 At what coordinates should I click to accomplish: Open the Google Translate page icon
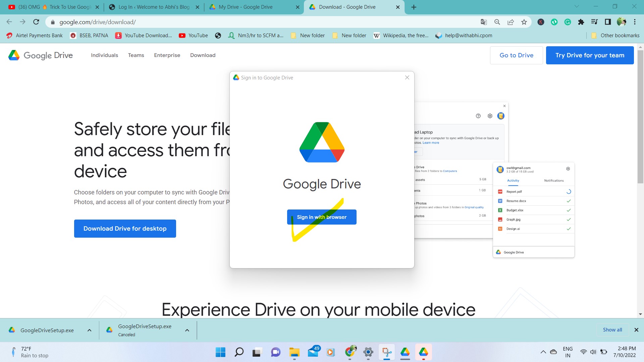[484, 22]
